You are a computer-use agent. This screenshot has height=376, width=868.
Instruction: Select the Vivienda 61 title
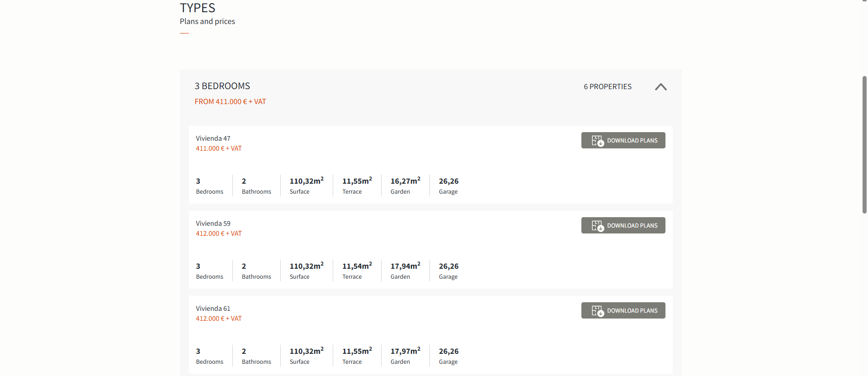(x=213, y=309)
